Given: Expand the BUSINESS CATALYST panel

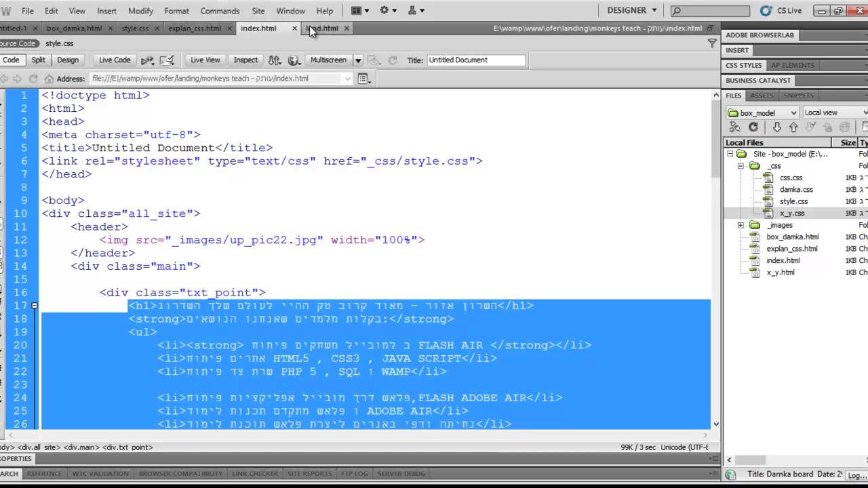Looking at the screenshot, I should tap(758, 81).
